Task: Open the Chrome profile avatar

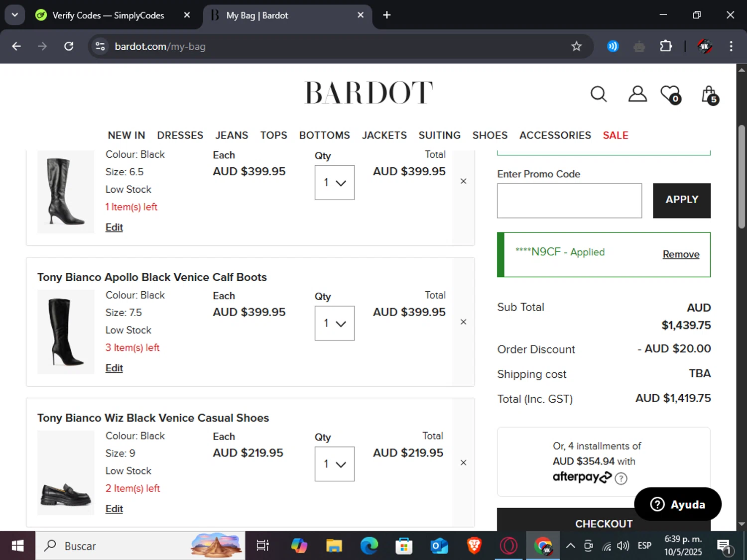Action: (704, 46)
